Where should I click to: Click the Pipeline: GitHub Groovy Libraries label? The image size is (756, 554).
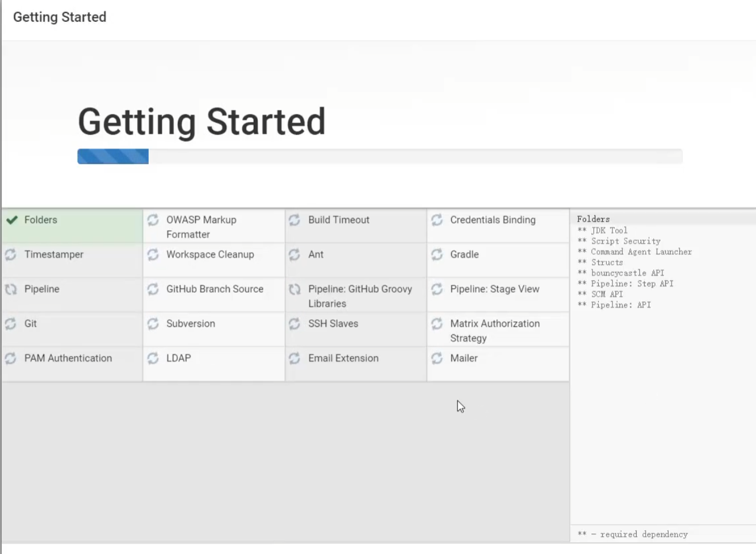coord(360,296)
